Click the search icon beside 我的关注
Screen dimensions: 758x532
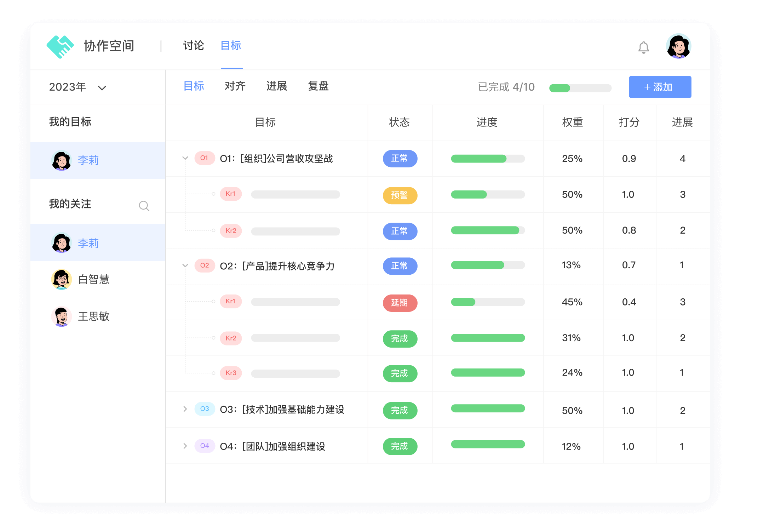point(144,206)
